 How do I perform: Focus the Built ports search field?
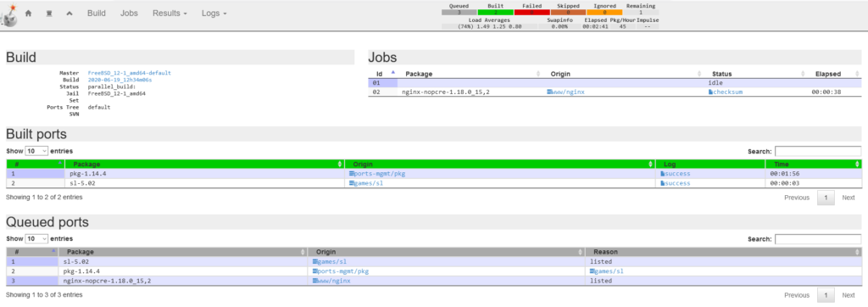(x=818, y=151)
